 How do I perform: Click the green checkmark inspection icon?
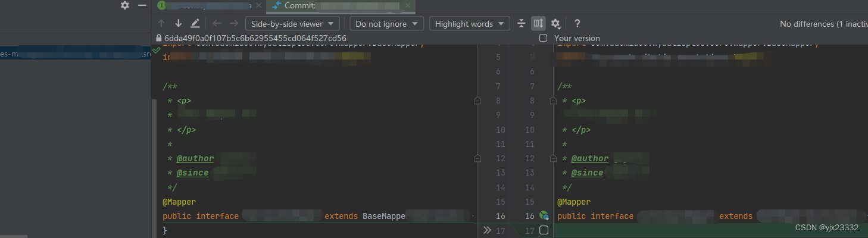pos(157,52)
